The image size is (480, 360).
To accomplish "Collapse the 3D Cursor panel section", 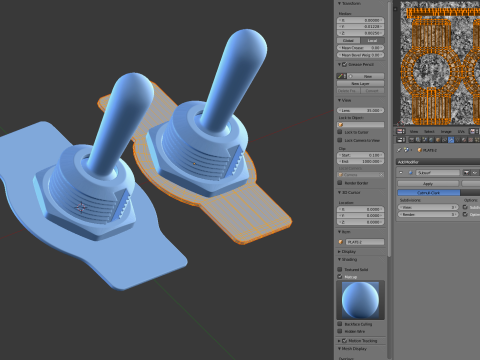I will point(339,193).
